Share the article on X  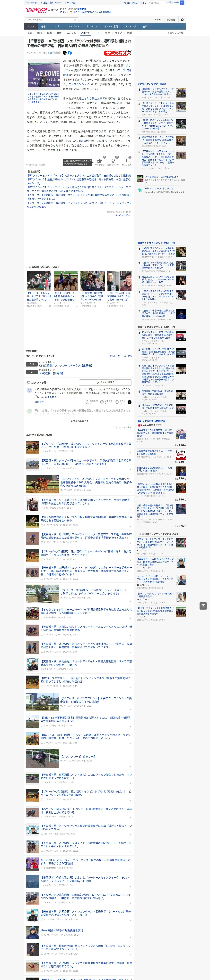pos(64,53)
